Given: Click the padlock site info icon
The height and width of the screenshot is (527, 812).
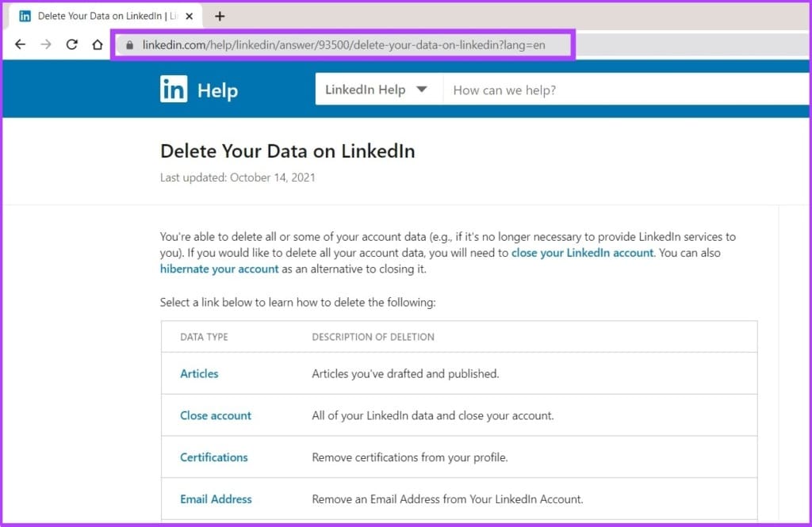Looking at the screenshot, I should point(129,45).
